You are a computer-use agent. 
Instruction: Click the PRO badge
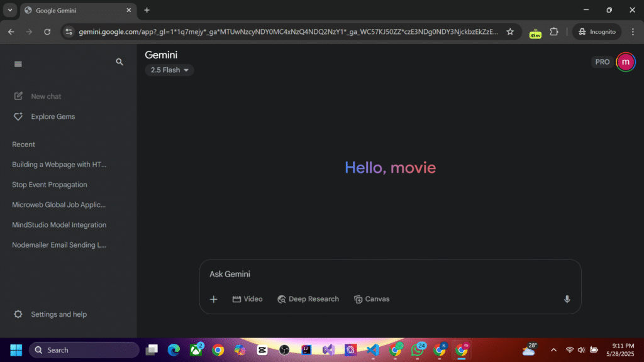(x=602, y=62)
